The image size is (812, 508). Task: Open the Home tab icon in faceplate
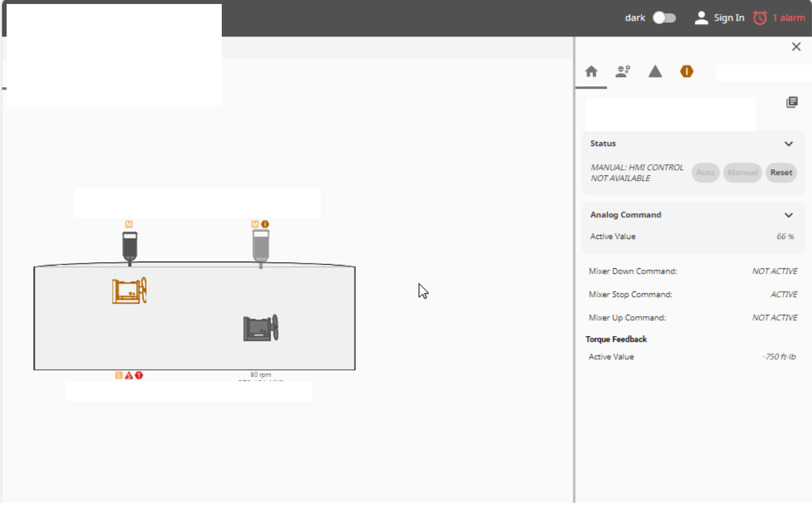pos(591,71)
